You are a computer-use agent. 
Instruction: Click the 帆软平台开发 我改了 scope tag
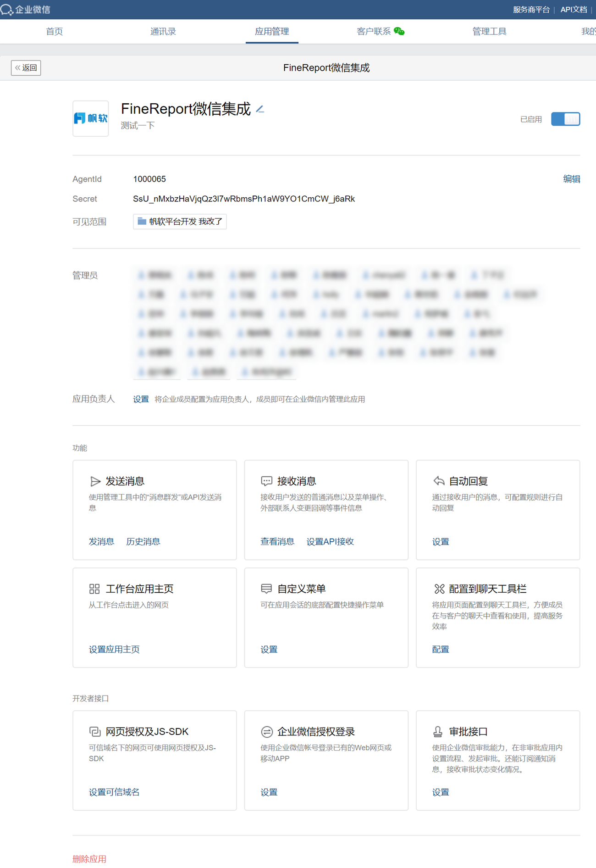click(180, 222)
